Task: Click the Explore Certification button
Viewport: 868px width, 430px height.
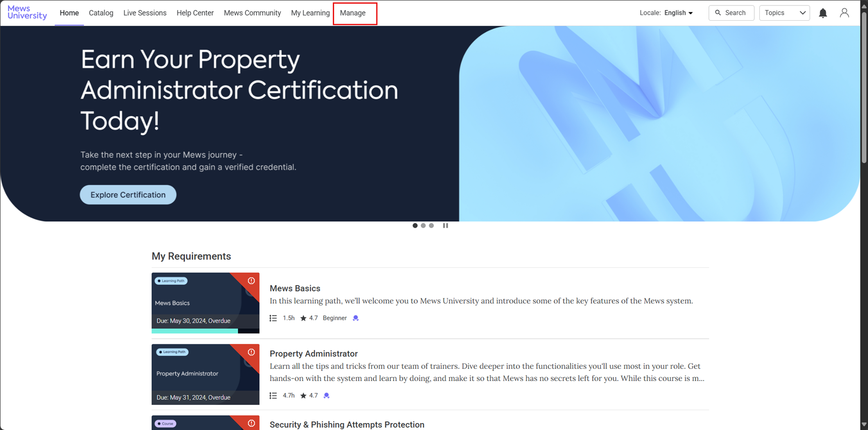Action: pyautogui.click(x=128, y=195)
